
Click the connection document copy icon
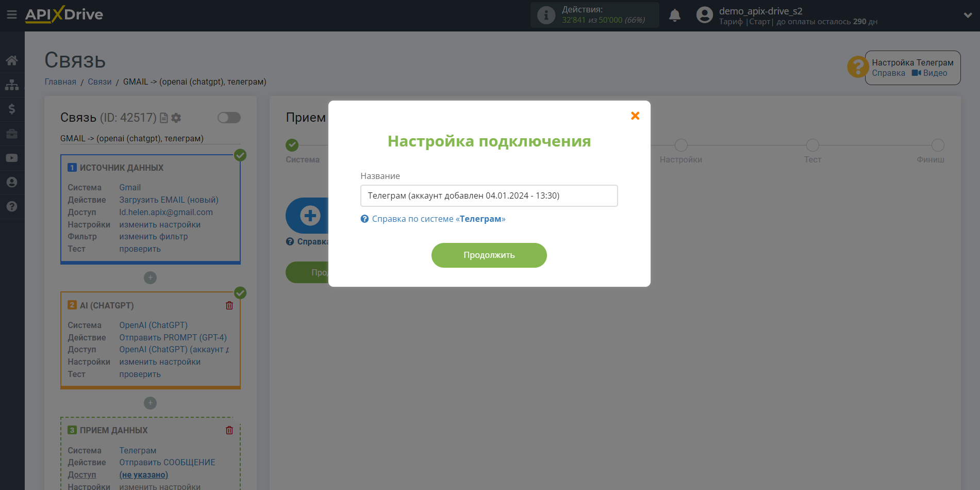click(x=164, y=118)
